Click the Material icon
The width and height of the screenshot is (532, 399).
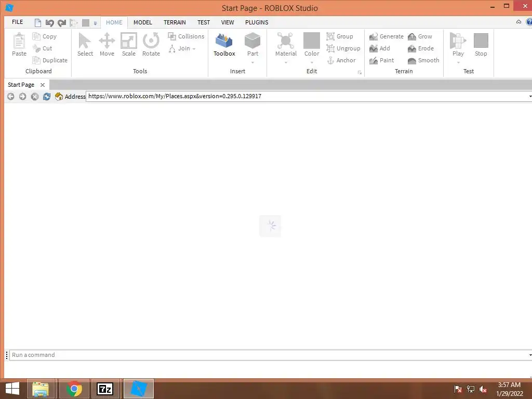286,41
